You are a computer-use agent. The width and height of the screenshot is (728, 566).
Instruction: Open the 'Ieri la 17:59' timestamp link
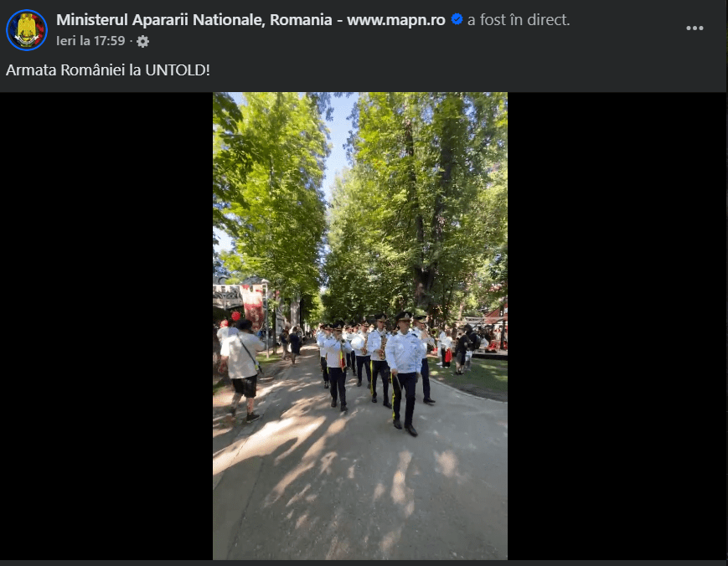pos(90,41)
